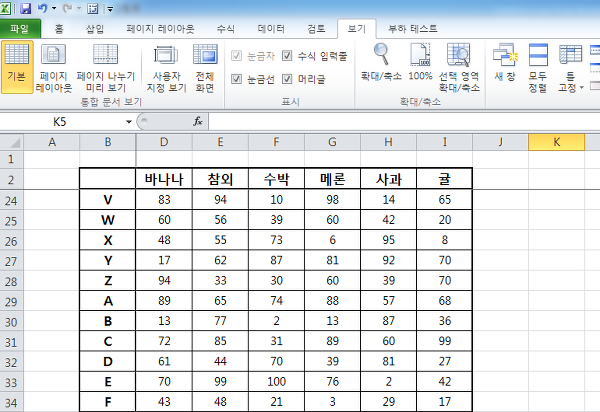Open the Customize Quick Access Toolbar dropdown
The height and width of the screenshot is (412, 600).
tap(110, 8)
